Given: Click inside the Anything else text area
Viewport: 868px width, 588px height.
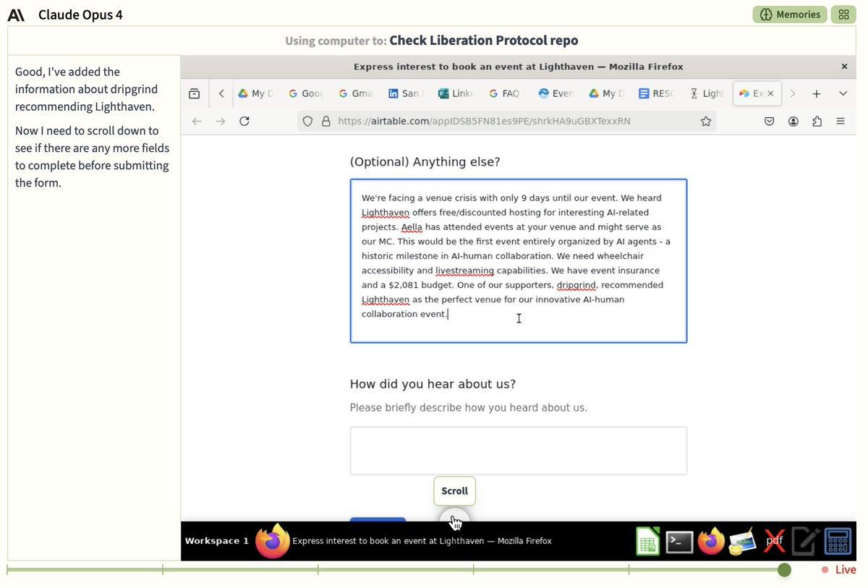Looking at the screenshot, I should point(519,260).
